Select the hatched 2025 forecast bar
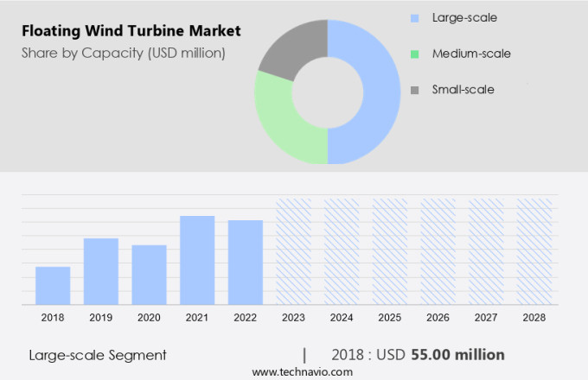The width and height of the screenshot is (588, 380). pos(390,251)
